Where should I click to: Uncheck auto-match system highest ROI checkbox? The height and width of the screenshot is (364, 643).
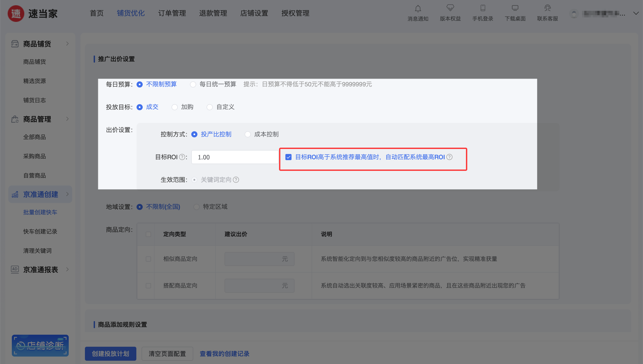[288, 157]
